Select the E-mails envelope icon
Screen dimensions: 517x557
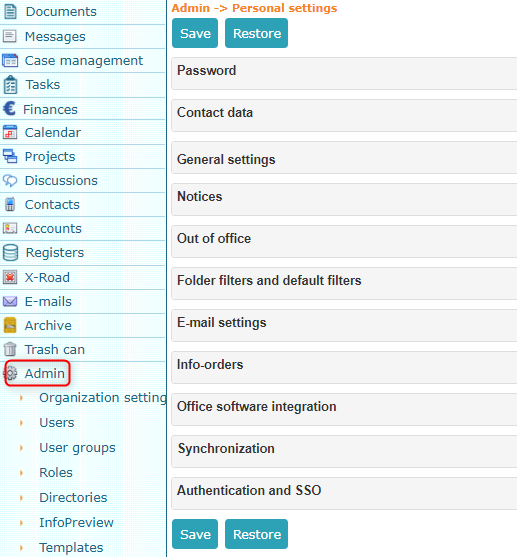point(10,302)
